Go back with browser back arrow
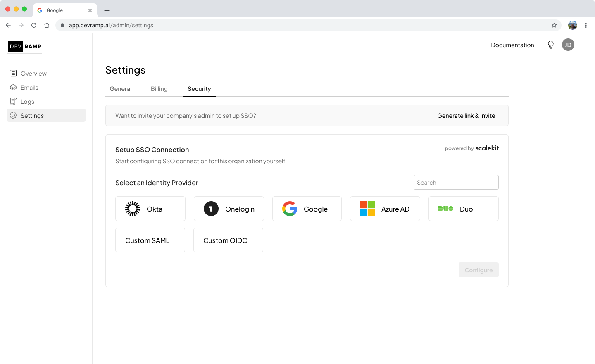Screen dimensions: 595x364 [8, 25]
